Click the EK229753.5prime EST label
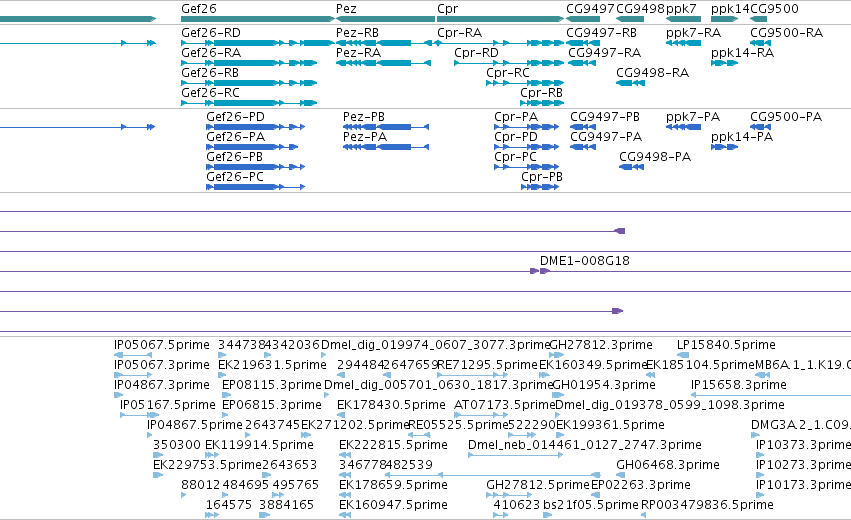The width and height of the screenshot is (851, 520). pos(207,465)
